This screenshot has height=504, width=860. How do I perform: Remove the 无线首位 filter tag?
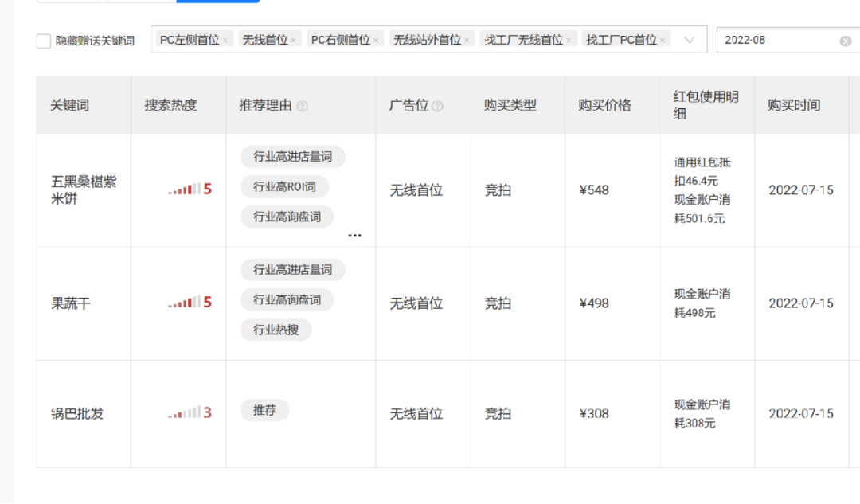[x=293, y=40]
